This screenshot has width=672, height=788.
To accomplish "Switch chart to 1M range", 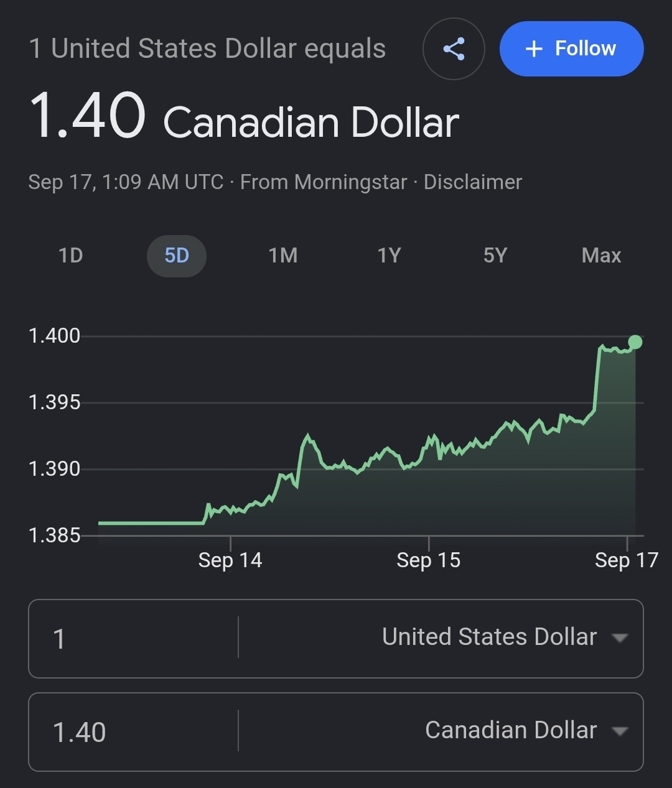I will (283, 256).
